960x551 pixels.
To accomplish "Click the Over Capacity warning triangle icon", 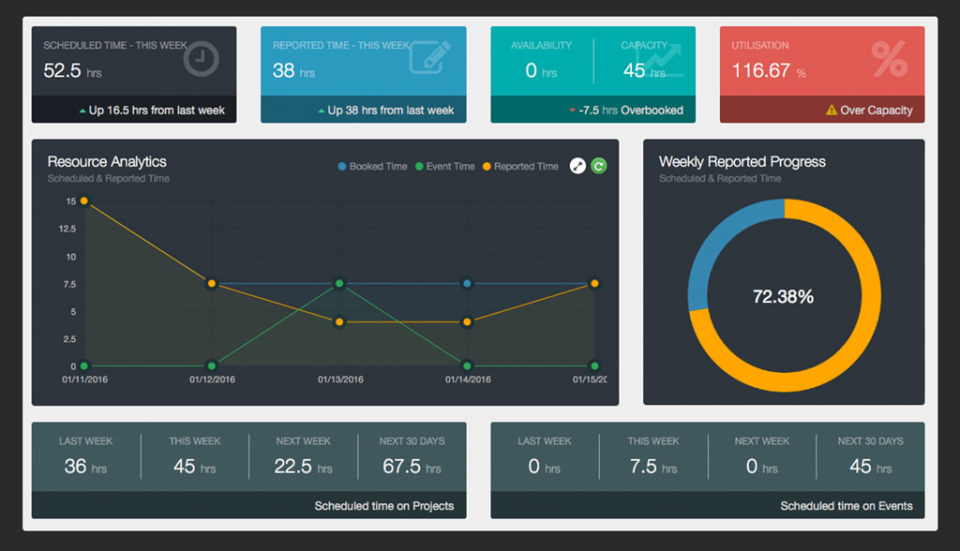I will (831, 110).
